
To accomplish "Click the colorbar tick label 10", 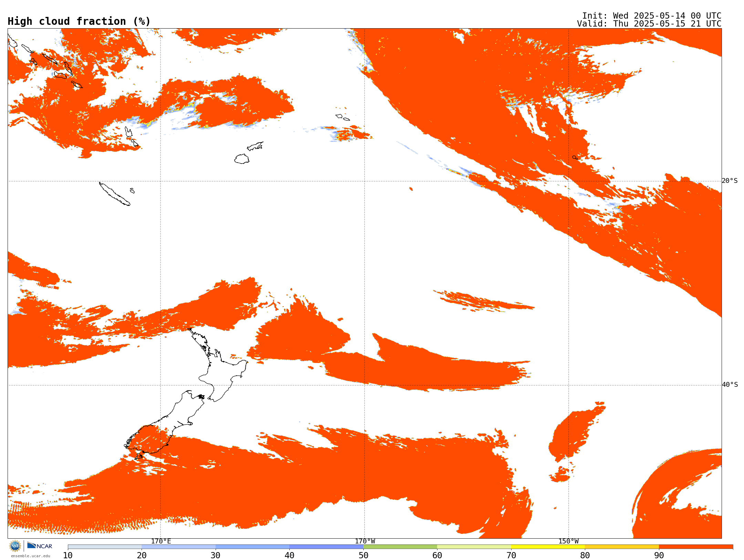I will pyautogui.click(x=68, y=556).
